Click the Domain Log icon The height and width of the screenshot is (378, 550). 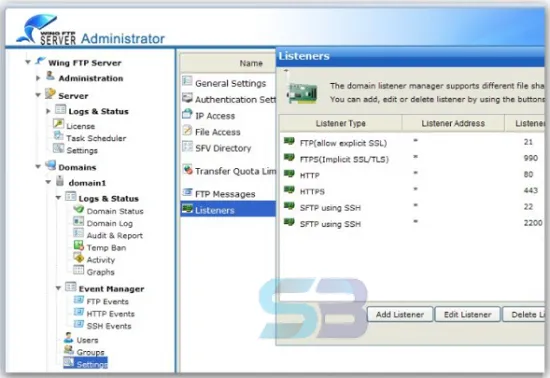[x=79, y=221]
